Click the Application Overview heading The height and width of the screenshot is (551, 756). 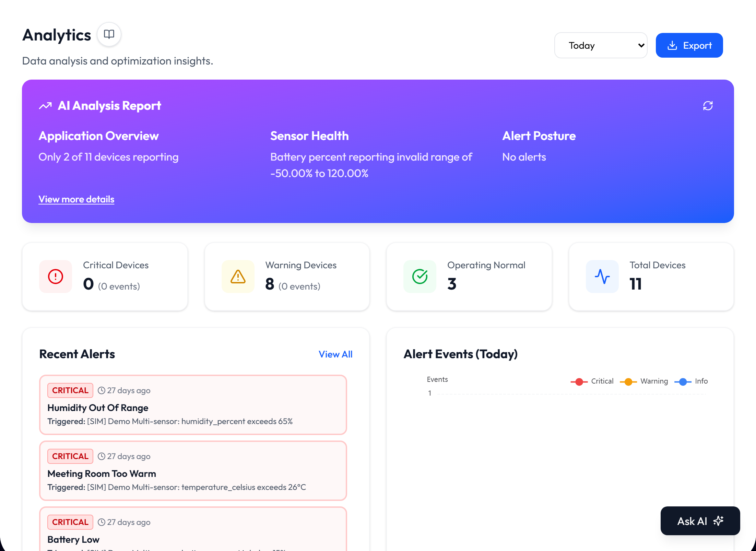pyautogui.click(x=99, y=136)
